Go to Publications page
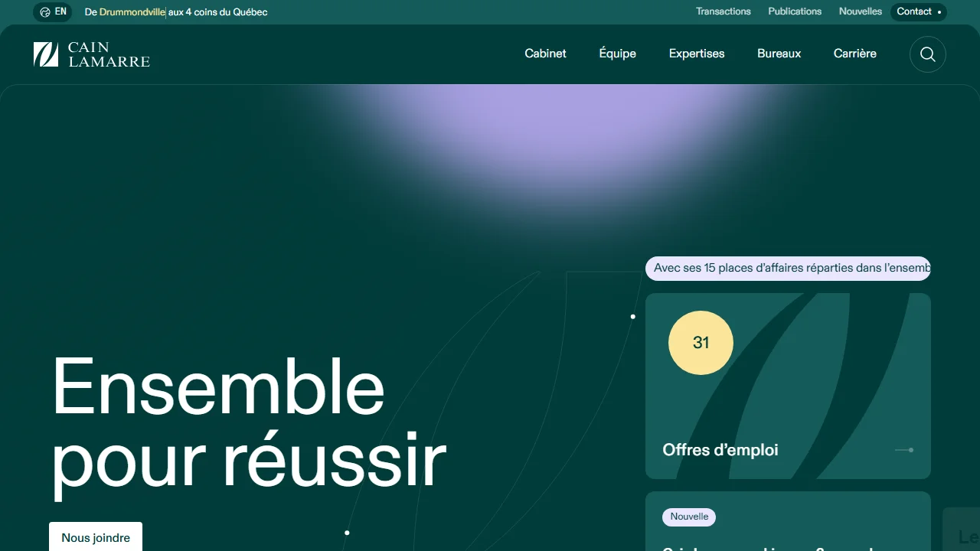The height and width of the screenshot is (551, 980). 795,11
